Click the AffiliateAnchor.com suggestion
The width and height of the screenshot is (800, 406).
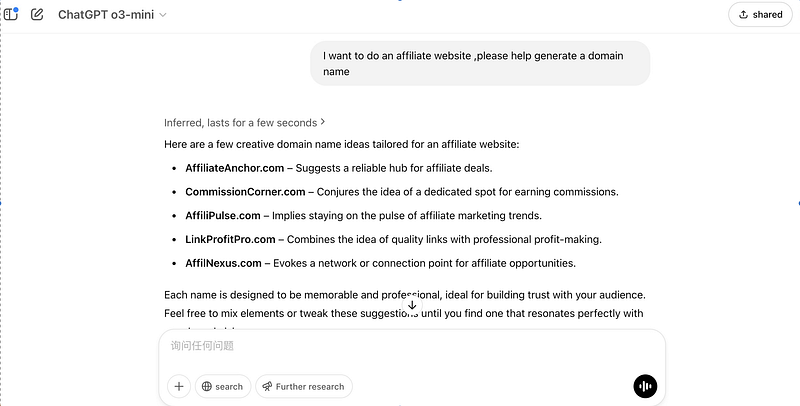pos(229,168)
